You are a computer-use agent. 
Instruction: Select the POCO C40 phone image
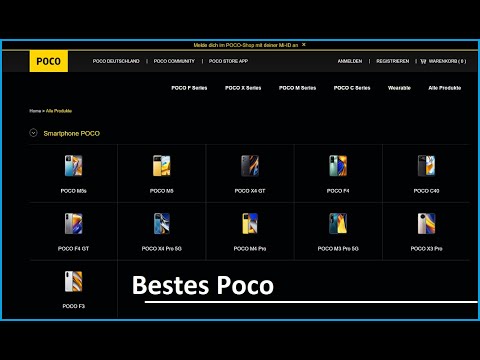pos(426,165)
